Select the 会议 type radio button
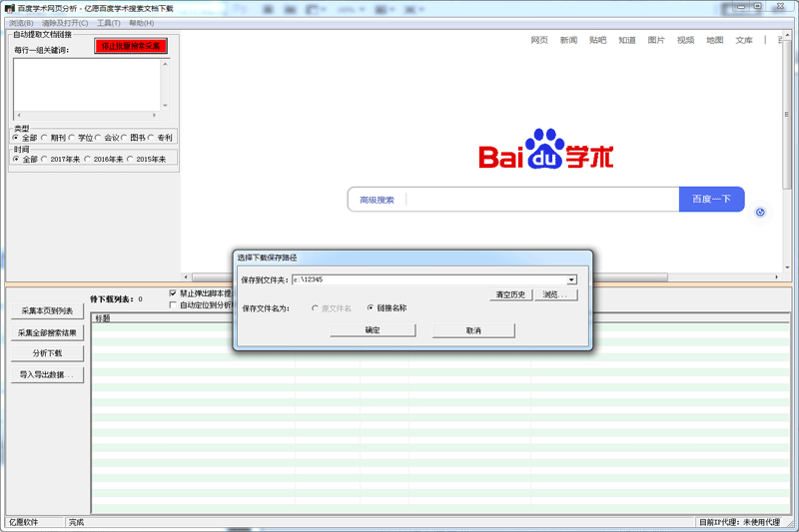This screenshot has width=799, height=532. [x=98, y=138]
